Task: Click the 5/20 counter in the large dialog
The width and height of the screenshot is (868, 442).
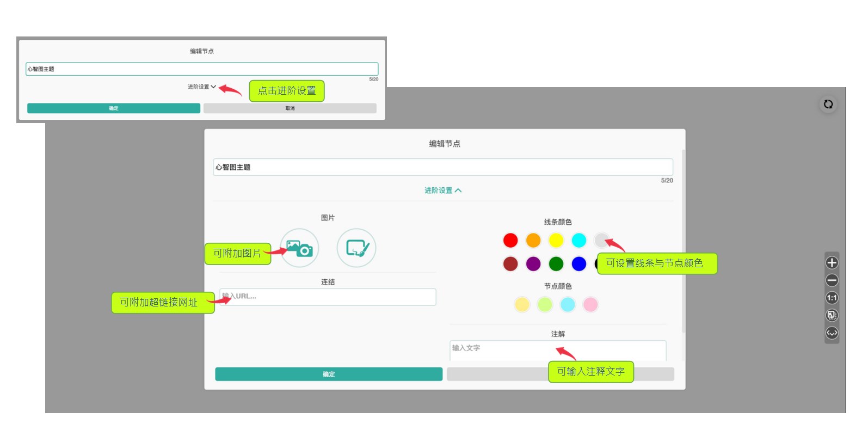Action: 667,181
